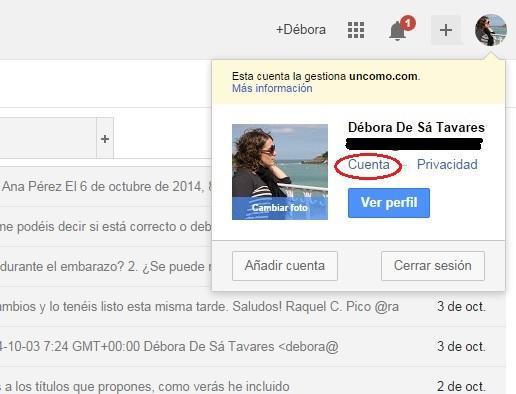Click Cambiar foto on the profile picture
Viewport: 516px width, 394px height.
(280, 208)
